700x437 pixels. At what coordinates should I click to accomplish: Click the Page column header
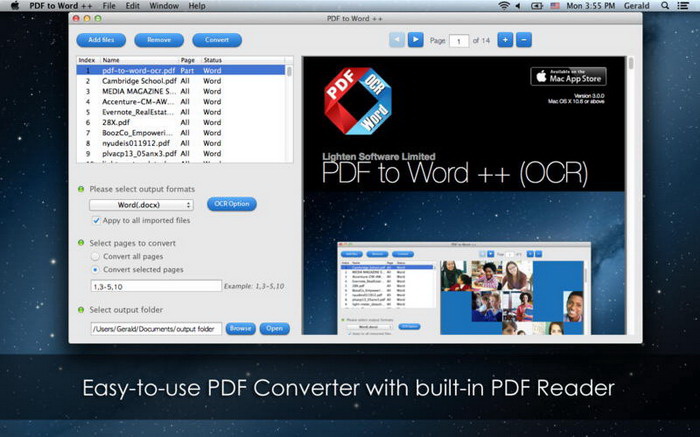[x=189, y=60]
